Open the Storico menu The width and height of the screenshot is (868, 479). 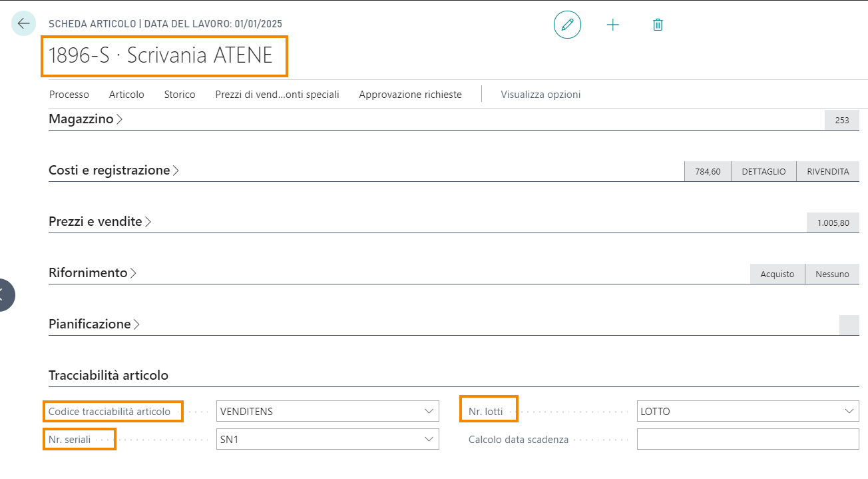pos(180,95)
